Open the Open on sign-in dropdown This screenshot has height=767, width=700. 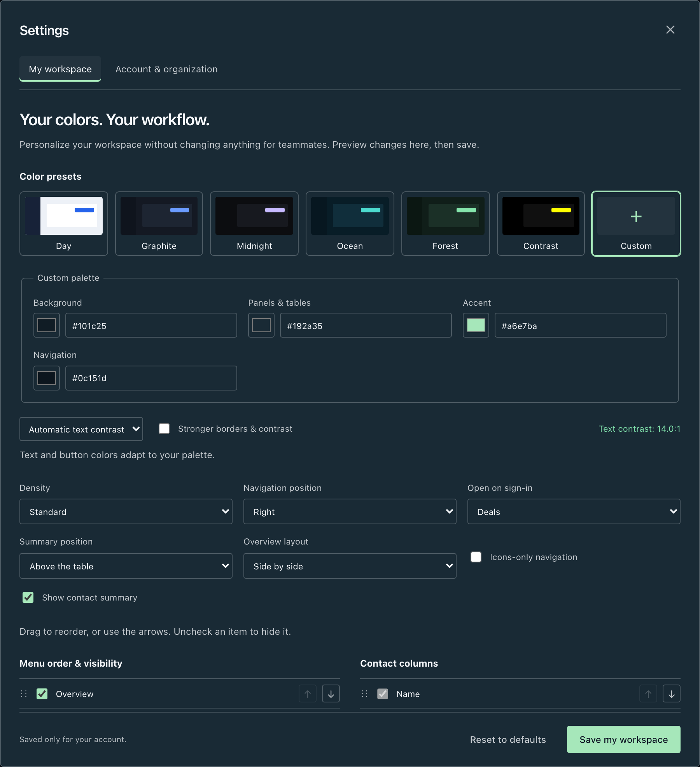574,511
